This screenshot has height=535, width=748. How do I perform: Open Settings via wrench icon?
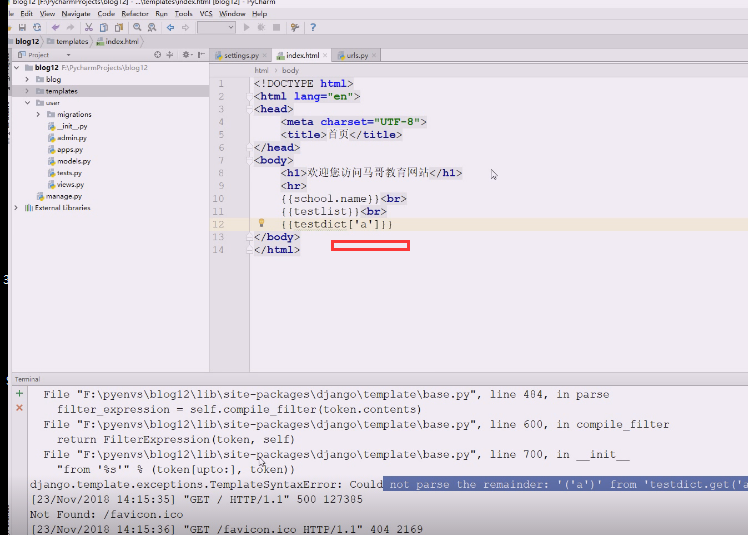[295, 28]
